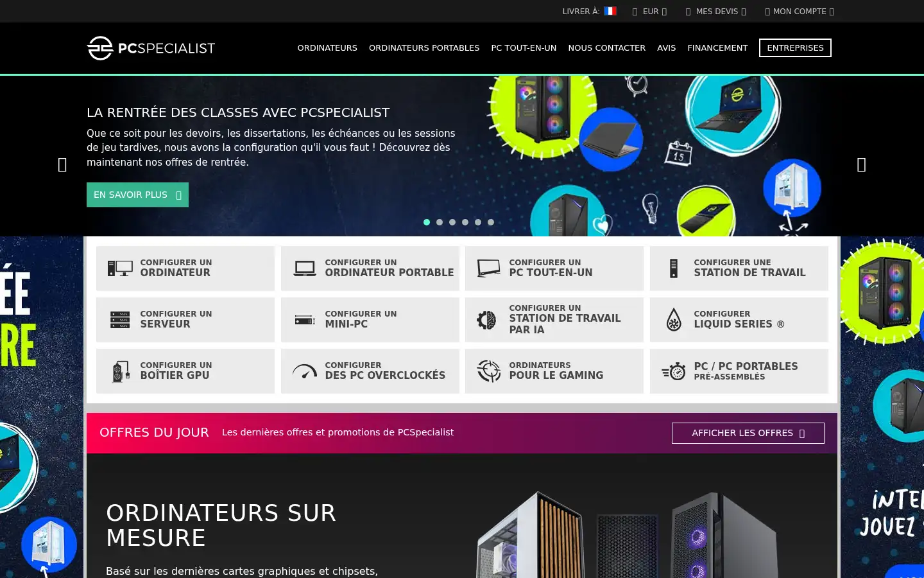The height and width of the screenshot is (578, 924).
Task: Click the mini-PC icon
Action: pos(305,319)
